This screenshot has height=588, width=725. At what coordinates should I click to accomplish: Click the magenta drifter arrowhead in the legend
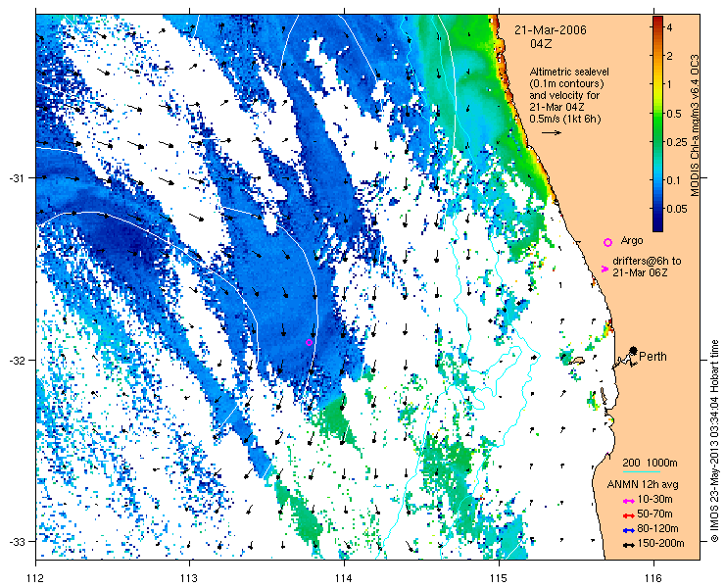[604, 269]
